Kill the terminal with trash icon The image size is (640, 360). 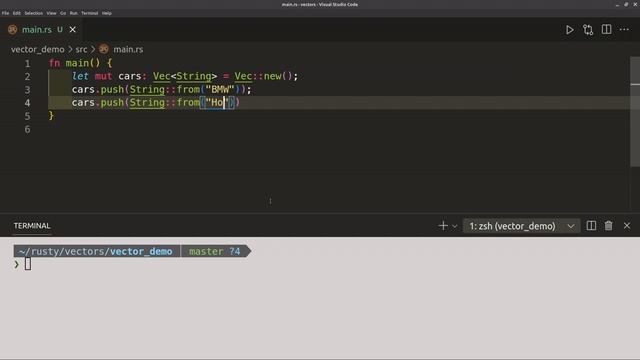click(609, 226)
